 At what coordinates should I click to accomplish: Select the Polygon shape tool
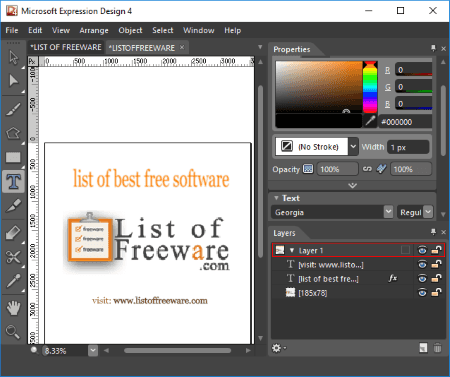click(x=13, y=133)
